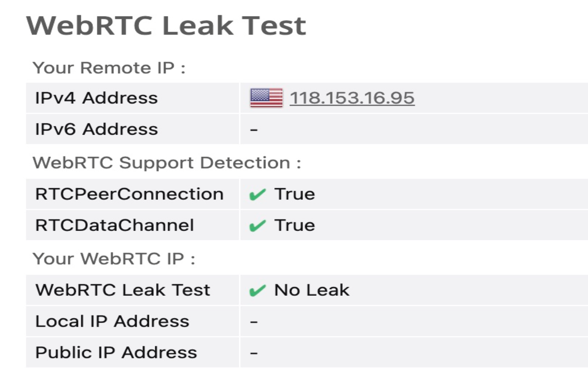588x368 pixels.
Task: Select the WebRTC Leak Test heading
Action: (x=166, y=25)
